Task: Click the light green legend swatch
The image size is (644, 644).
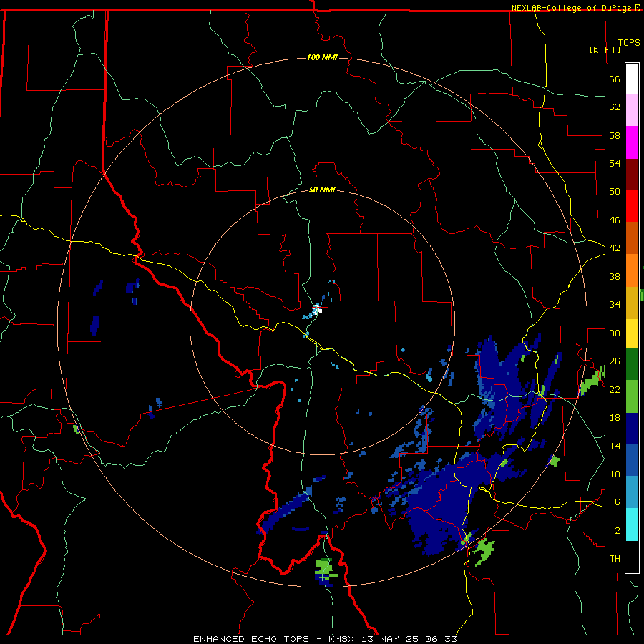Action: [x=632, y=396]
